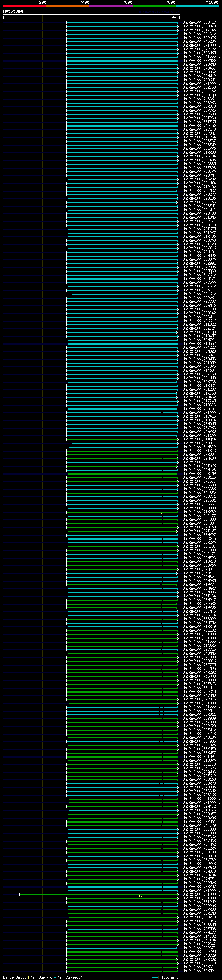Click hit label UniRef100_C7BEN2

pos(199,206)
